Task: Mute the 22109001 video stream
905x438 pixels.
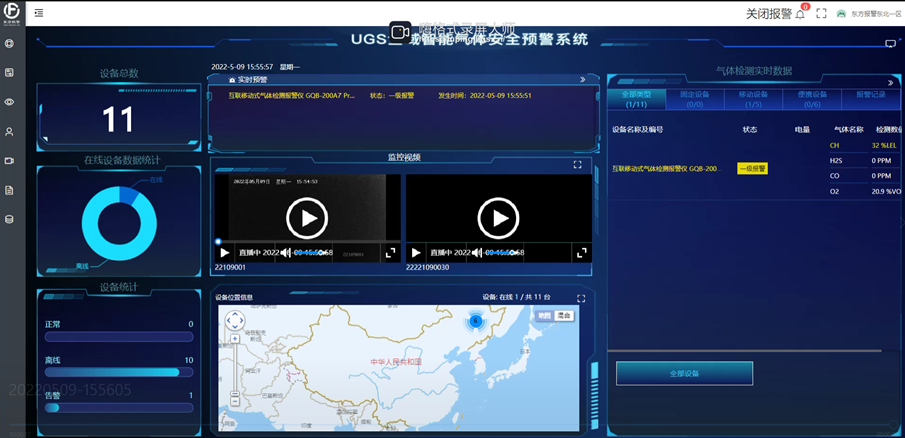Action: click(x=285, y=253)
